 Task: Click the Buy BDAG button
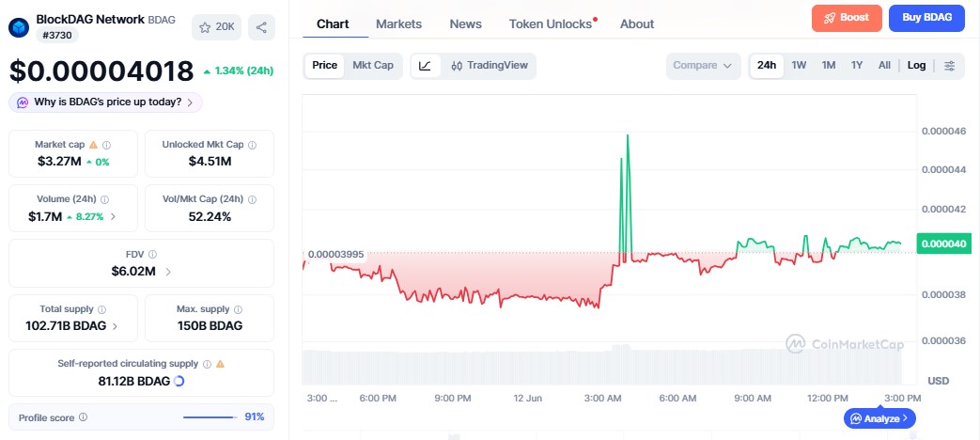pyautogui.click(x=926, y=18)
